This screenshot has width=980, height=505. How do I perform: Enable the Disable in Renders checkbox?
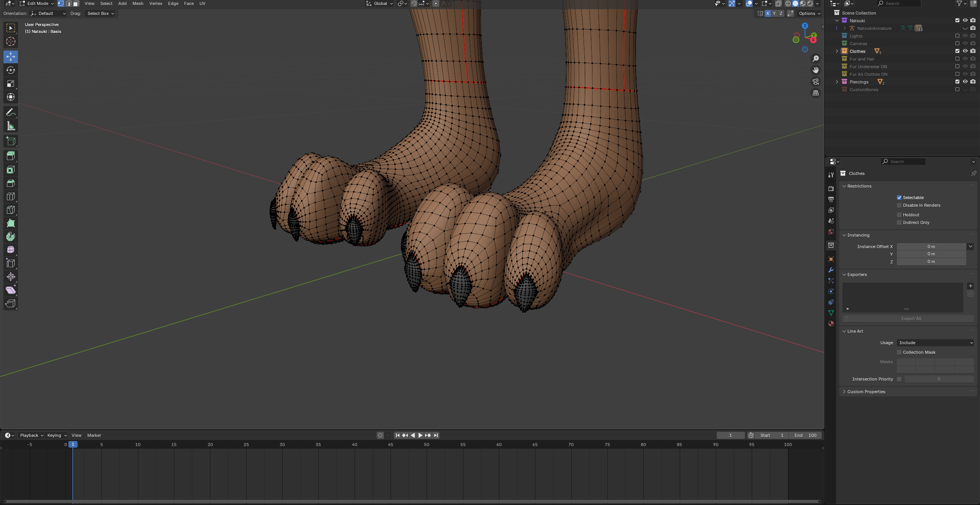(x=899, y=205)
